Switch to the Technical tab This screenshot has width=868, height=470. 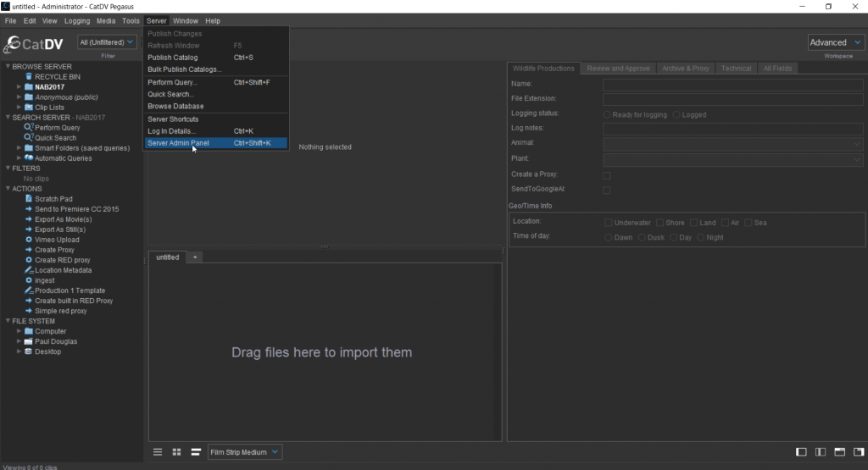coord(736,69)
